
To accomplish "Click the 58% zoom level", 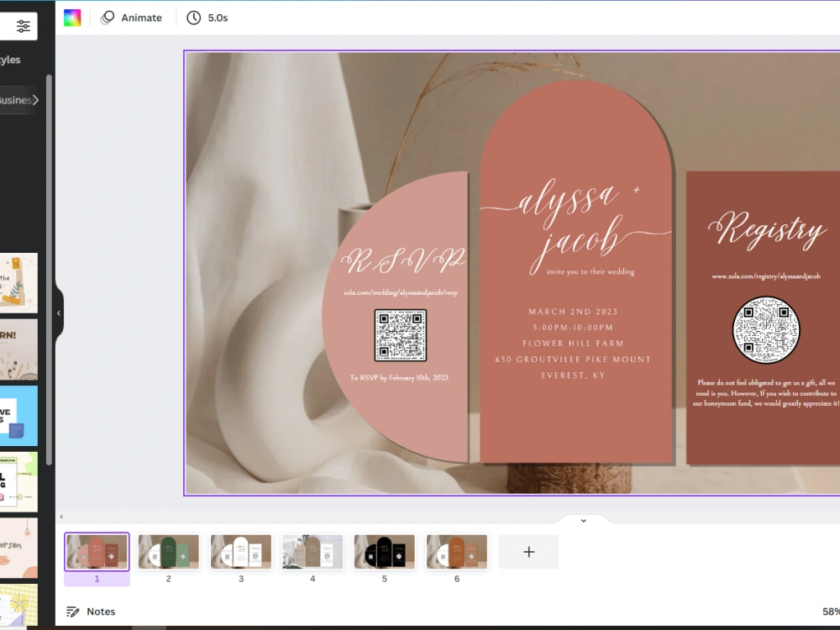I will coord(831,612).
